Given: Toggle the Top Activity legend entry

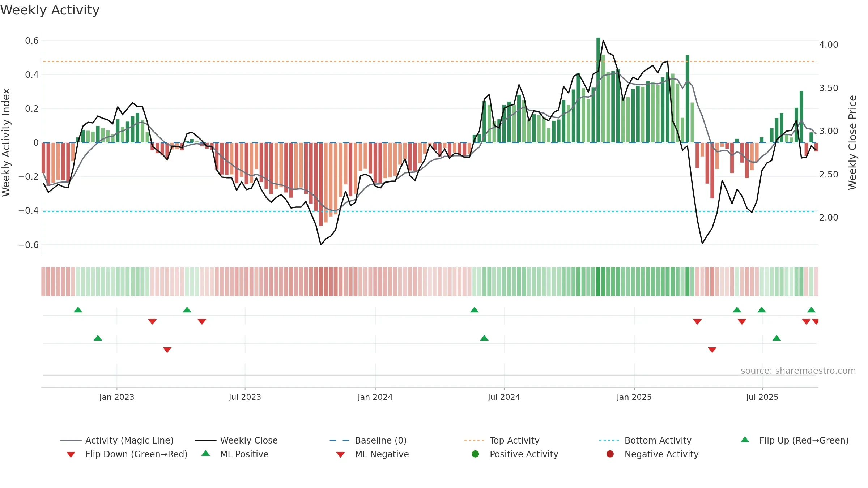Looking at the screenshot, I should pyautogui.click(x=502, y=440).
